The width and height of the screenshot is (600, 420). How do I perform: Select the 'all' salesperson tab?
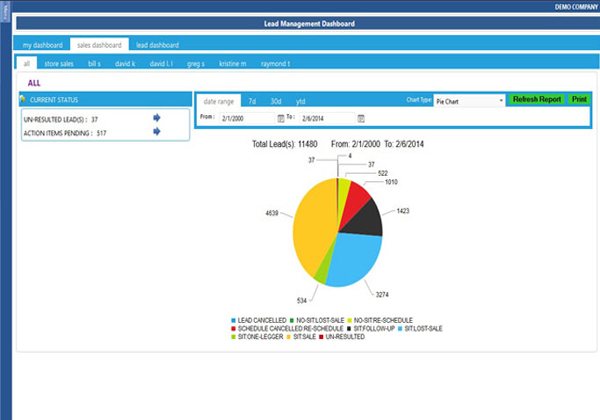point(26,63)
